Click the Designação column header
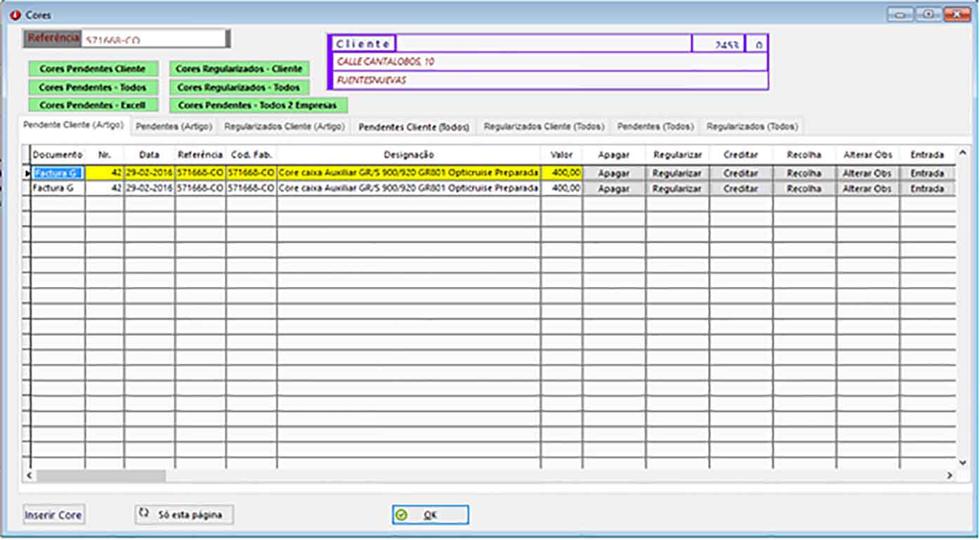Image resolution: width=980 pixels, height=540 pixels. point(409,155)
